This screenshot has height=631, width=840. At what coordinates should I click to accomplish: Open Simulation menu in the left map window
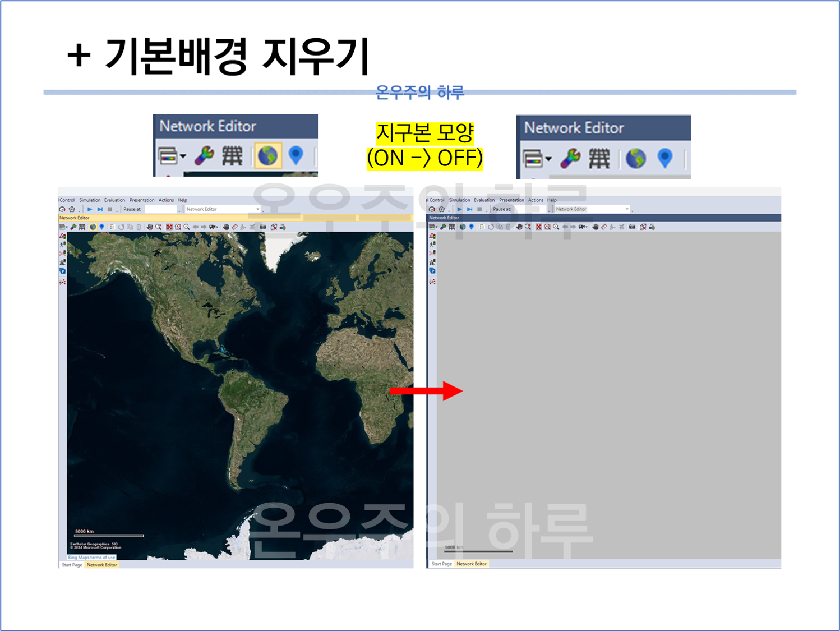coord(90,200)
